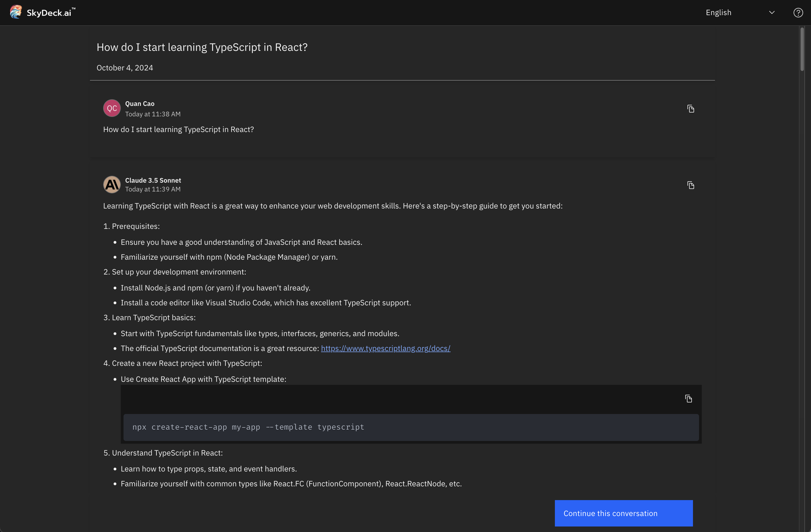Click the chevron next to English
The width and height of the screenshot is (811, 532).
point(771,13)
